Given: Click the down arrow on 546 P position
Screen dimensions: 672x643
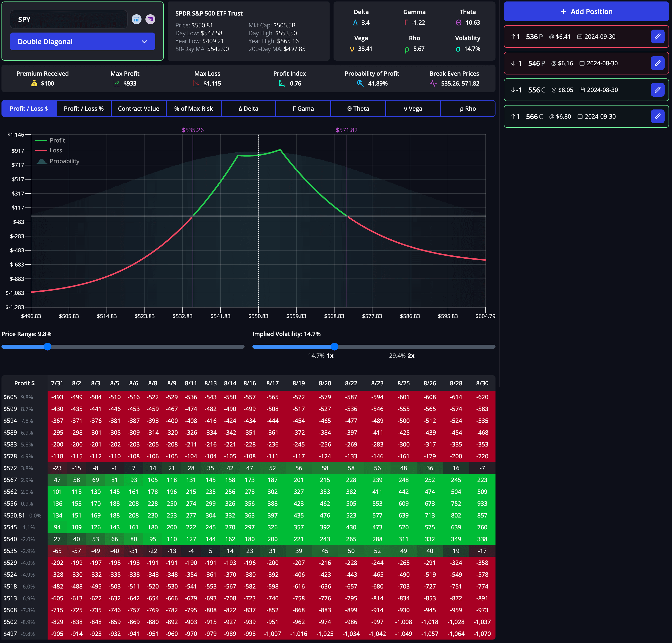Looking at the screenshot, I should tap(513, 63).
